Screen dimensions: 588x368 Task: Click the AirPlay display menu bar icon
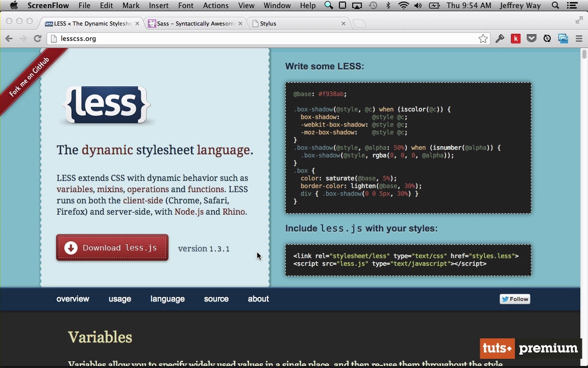357,5
